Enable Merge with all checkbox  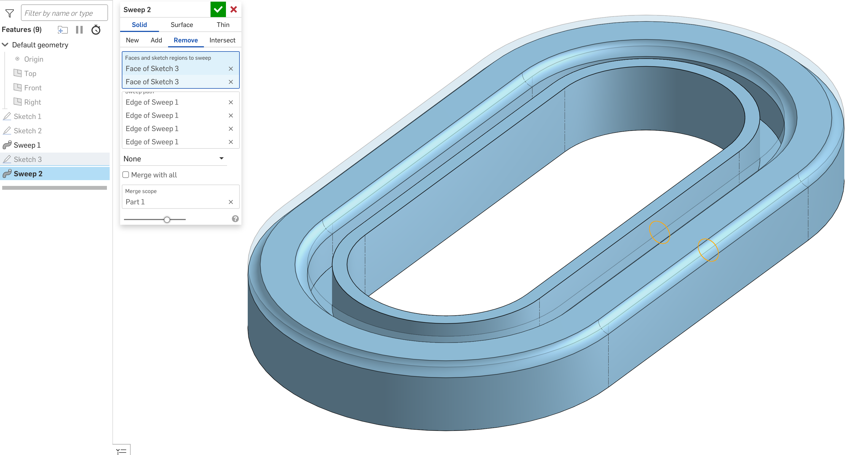(126, 175)
